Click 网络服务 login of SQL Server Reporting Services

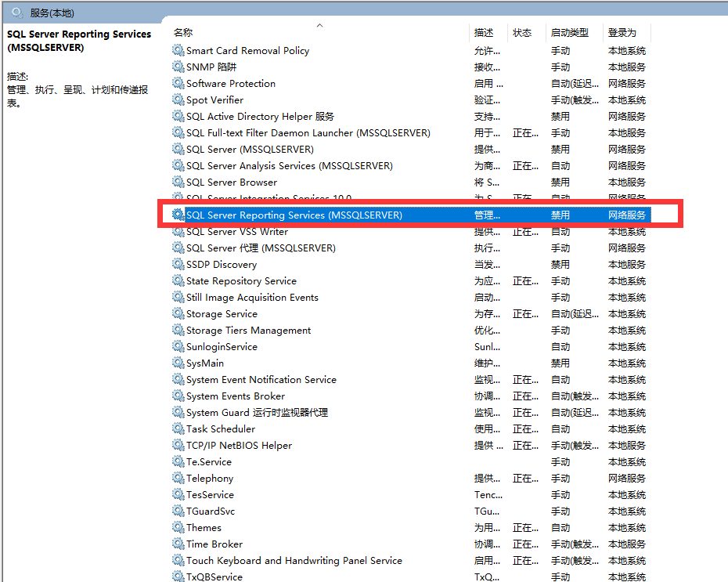[627, 215]
